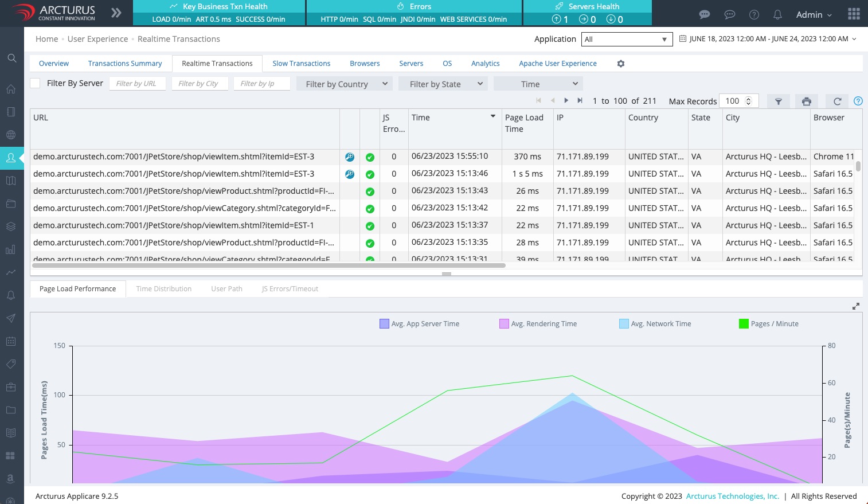Toggle the Avg. App Server Time legend
Viewport: 868px width, 504px height.
click(x=419, y=324)
